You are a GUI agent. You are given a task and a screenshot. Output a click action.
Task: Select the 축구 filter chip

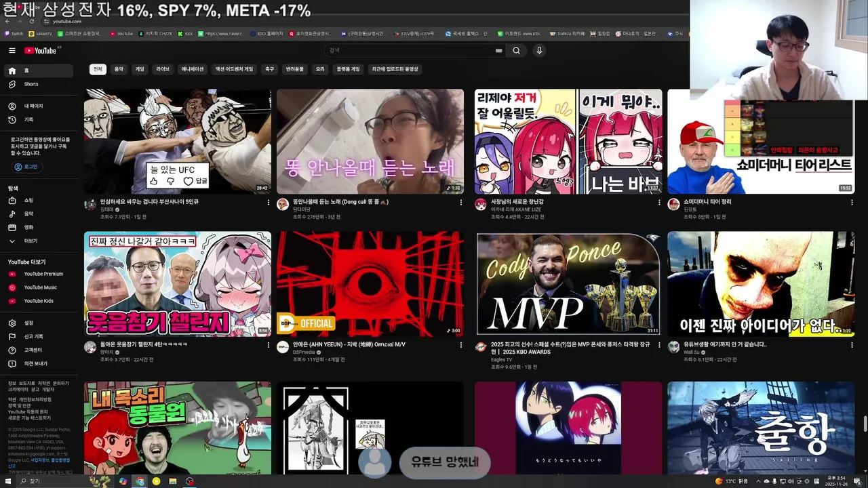[x=269, y=69]
